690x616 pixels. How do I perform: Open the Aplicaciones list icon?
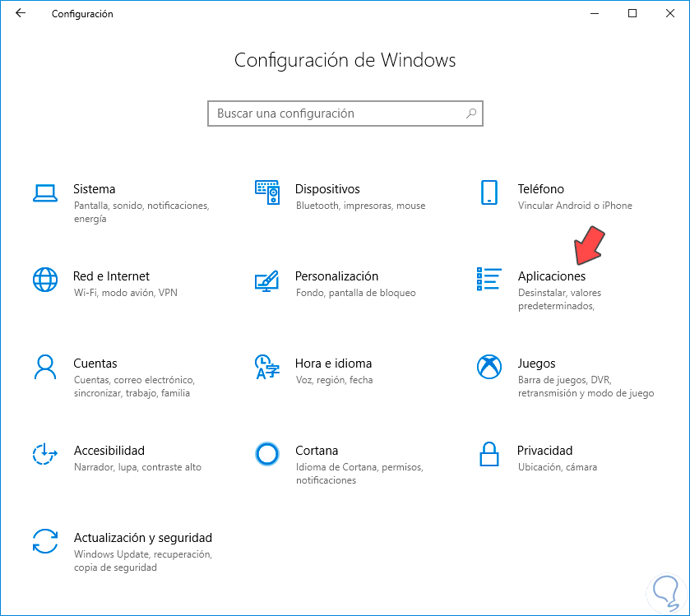[489, 280]
